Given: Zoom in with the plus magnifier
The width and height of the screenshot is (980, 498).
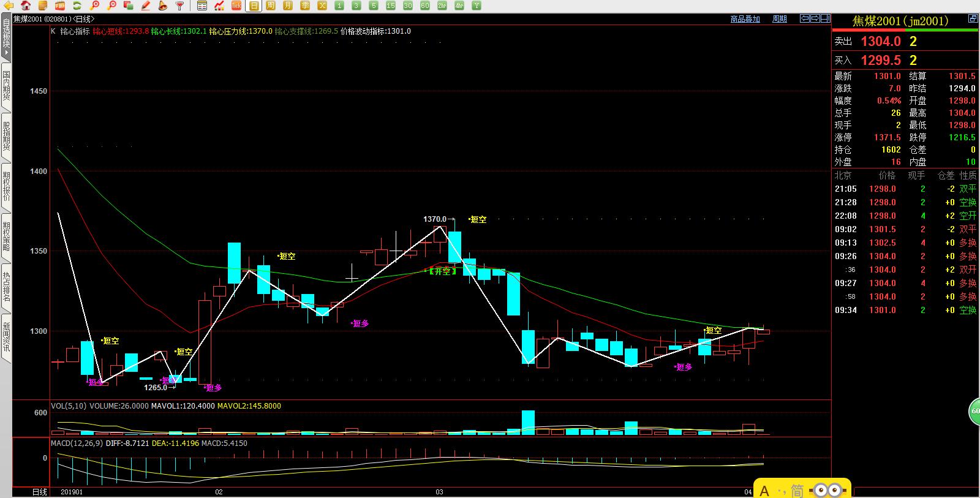Looking at the screenshot, I should (94, 6).
